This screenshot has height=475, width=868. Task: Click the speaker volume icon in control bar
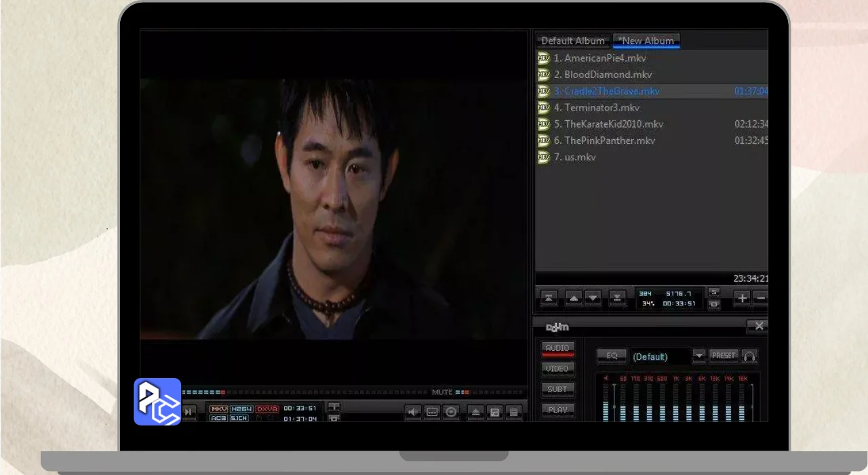point(413,412)
